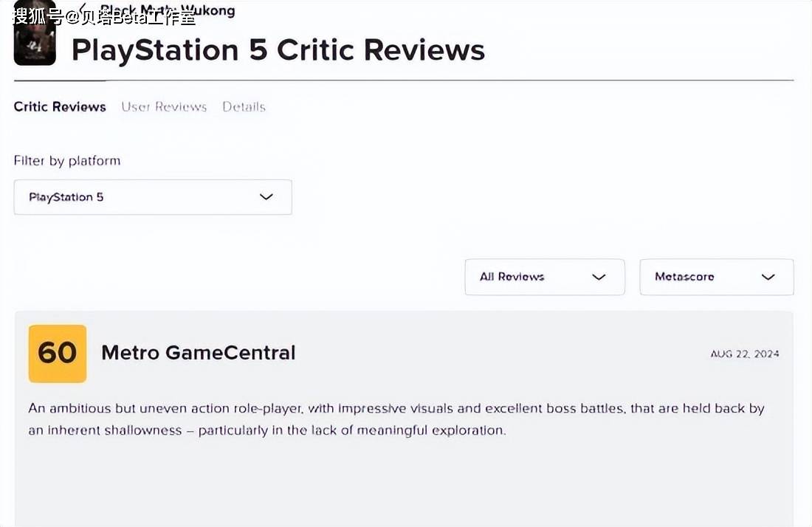
Task: Open the PlayStation 5 platform dropdown
Action: click(x=152, y=197)
